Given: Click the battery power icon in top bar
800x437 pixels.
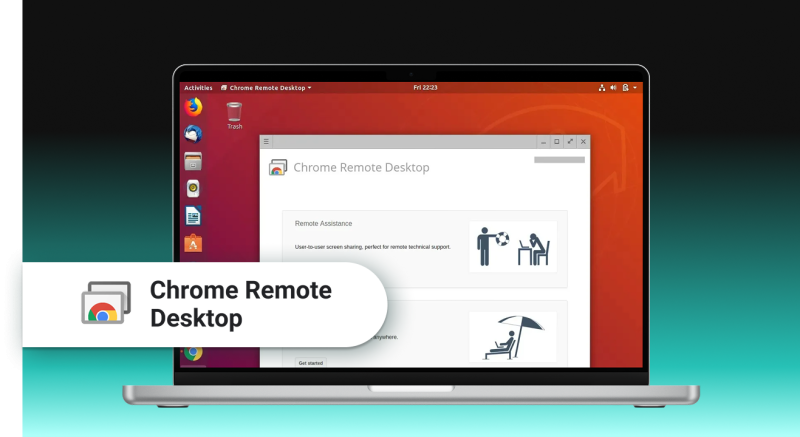Looking at the screenshot, I should tap(626, 88).
